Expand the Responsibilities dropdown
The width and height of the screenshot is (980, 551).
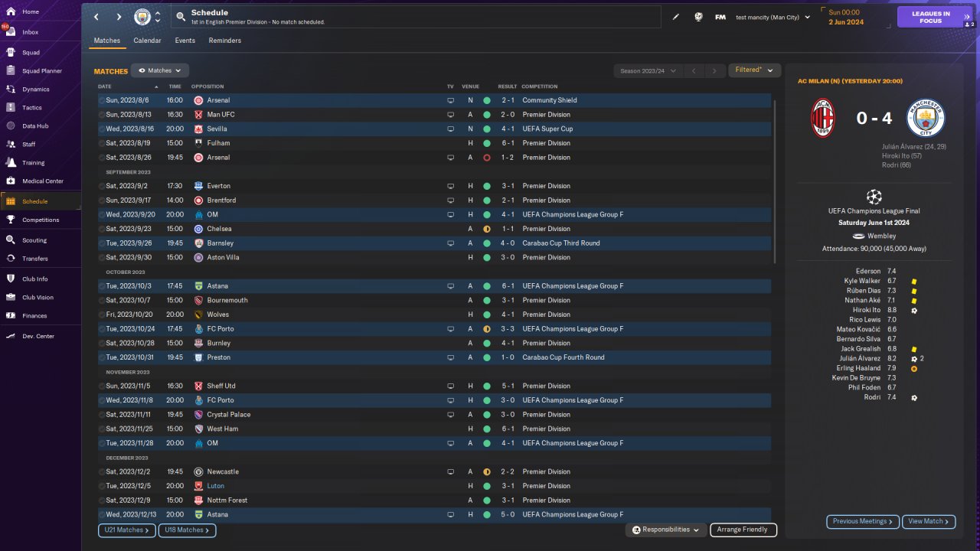point(665,530)
